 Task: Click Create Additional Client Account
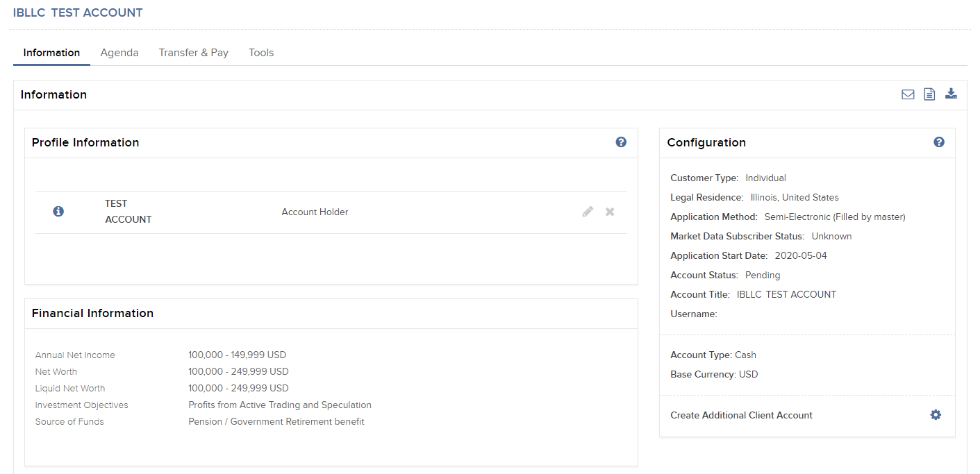tap(741, 415)
